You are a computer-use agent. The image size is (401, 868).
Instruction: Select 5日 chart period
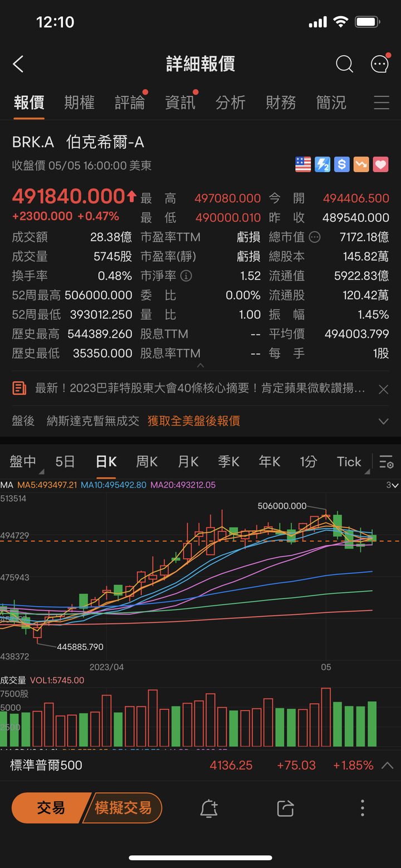(x=65, y=462)
